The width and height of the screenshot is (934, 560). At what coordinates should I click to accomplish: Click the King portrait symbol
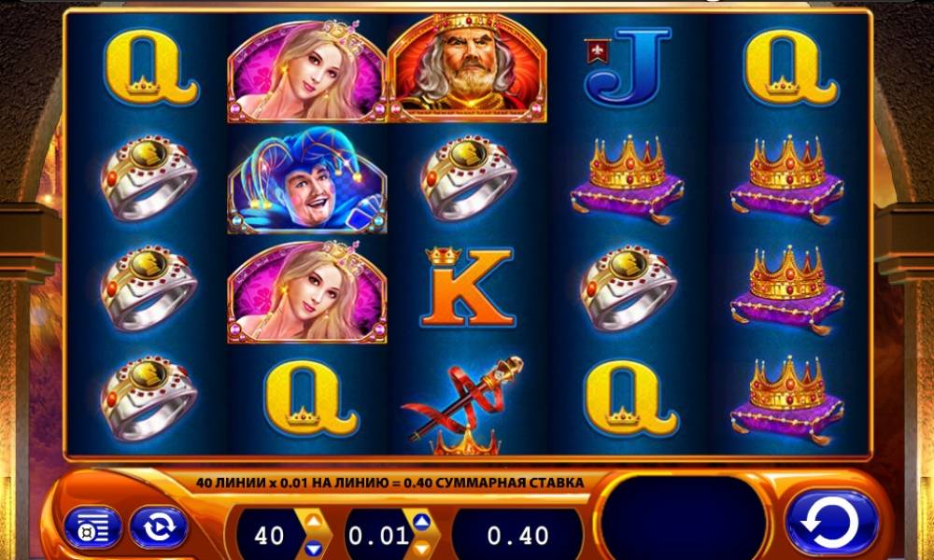[466, 68]
